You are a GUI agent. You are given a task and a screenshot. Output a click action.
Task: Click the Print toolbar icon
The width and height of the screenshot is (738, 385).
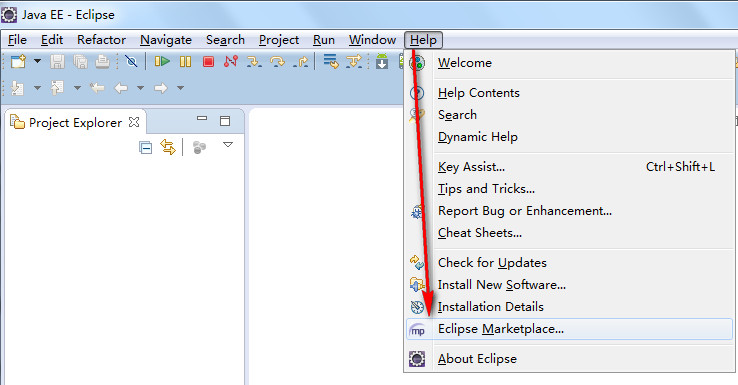click(x=102, y=62)
